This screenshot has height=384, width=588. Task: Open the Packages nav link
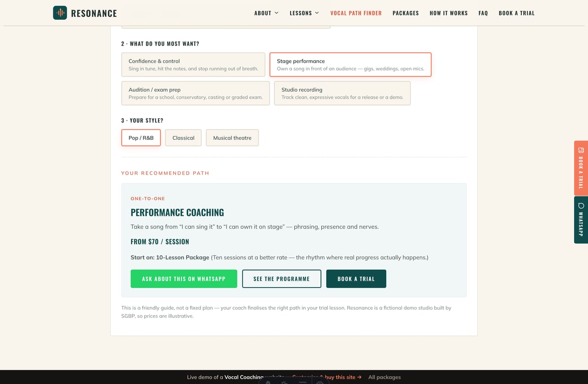[x=406, y=13]
